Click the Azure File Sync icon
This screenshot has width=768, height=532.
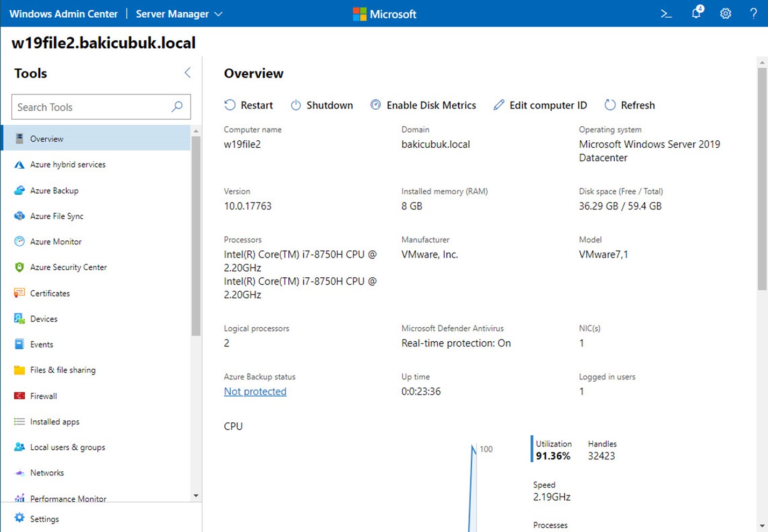pos(19,216)
